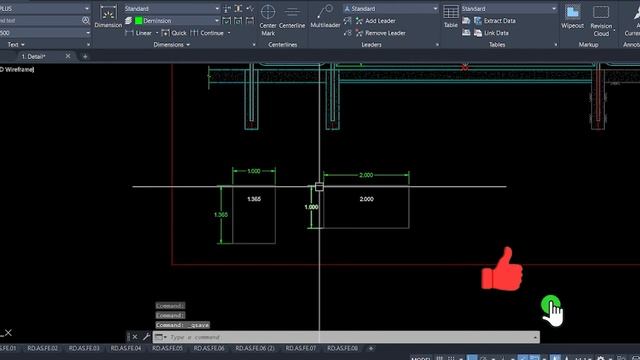Screen dimensions: 640x360
Task: Select the Revision Cloud tool
Action: [601, 20]
